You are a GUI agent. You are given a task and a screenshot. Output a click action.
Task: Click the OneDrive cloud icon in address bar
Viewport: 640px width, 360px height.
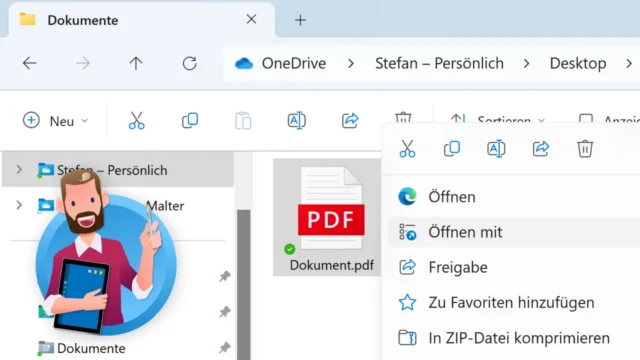[244, 63]
